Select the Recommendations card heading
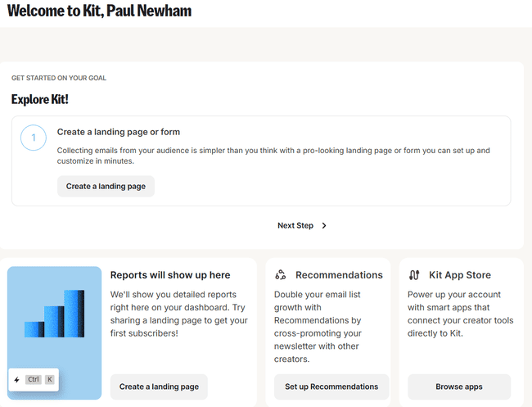Screen dimensions: 532x407 tap(339, 275)
